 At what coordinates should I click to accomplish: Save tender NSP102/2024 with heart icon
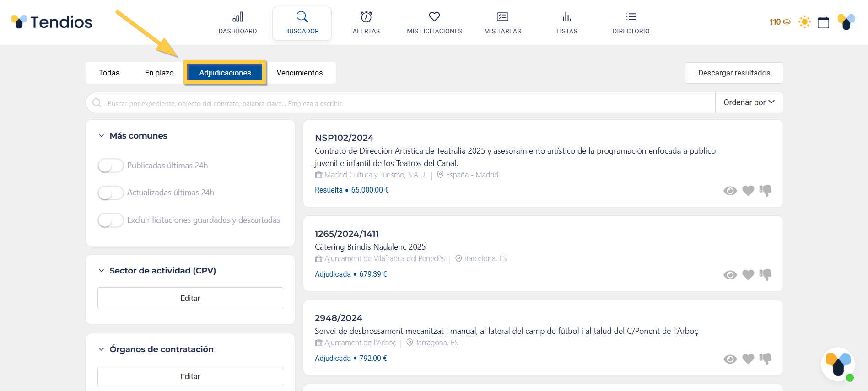748,191
